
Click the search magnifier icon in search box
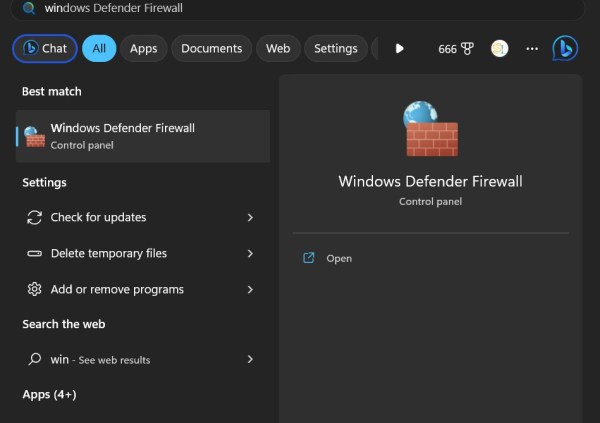tap(28, 8)
